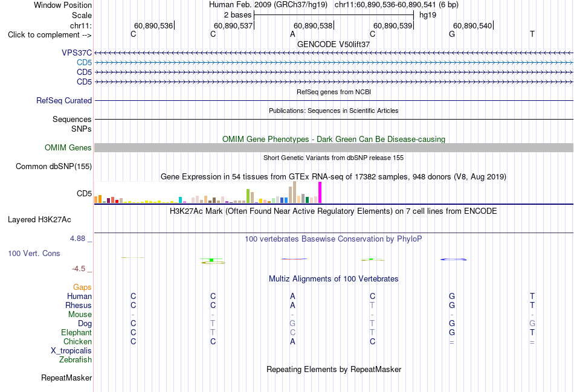The height and width of the screenshot is (392, 574).
Task: Click position label 60,890,538
Action: pos(313,25)
